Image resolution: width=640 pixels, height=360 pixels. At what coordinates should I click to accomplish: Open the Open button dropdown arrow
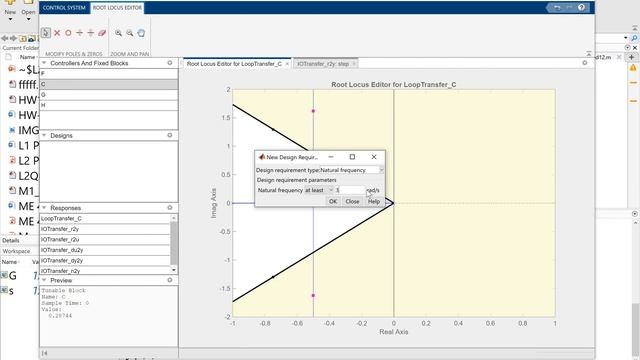click(x=28, y=19)
